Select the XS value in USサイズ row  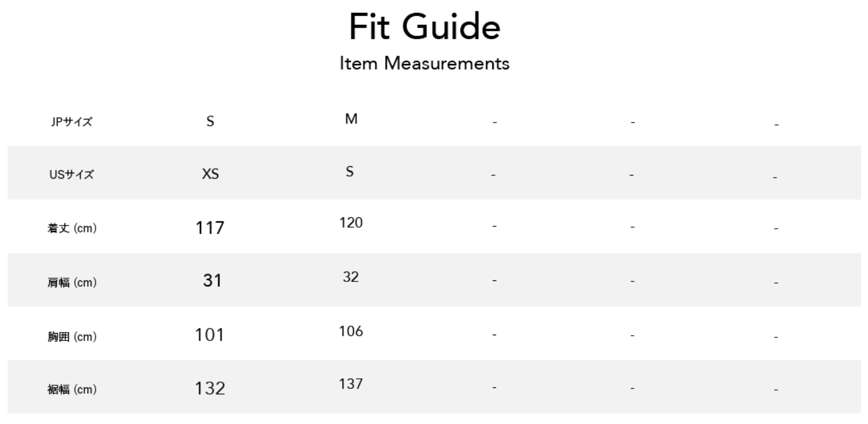[210, 174]
